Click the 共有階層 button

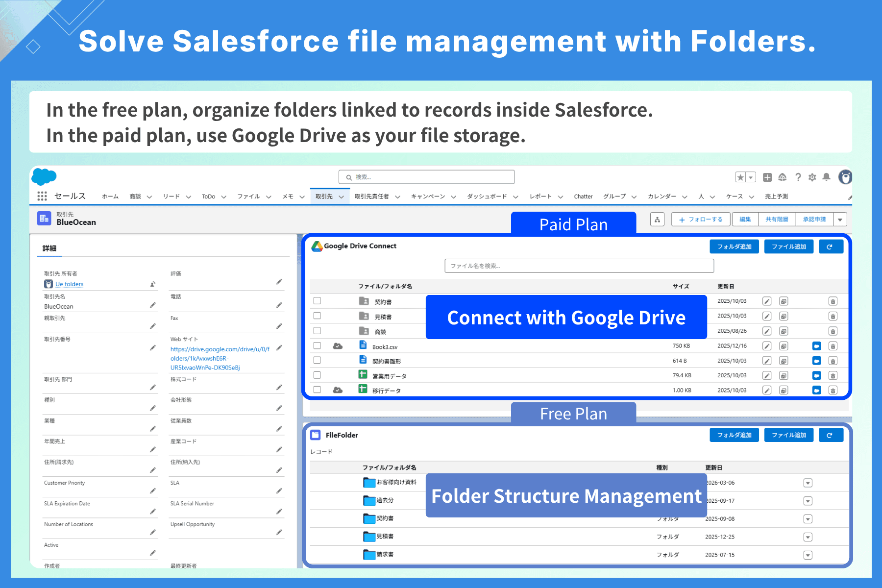coord(777,220)
